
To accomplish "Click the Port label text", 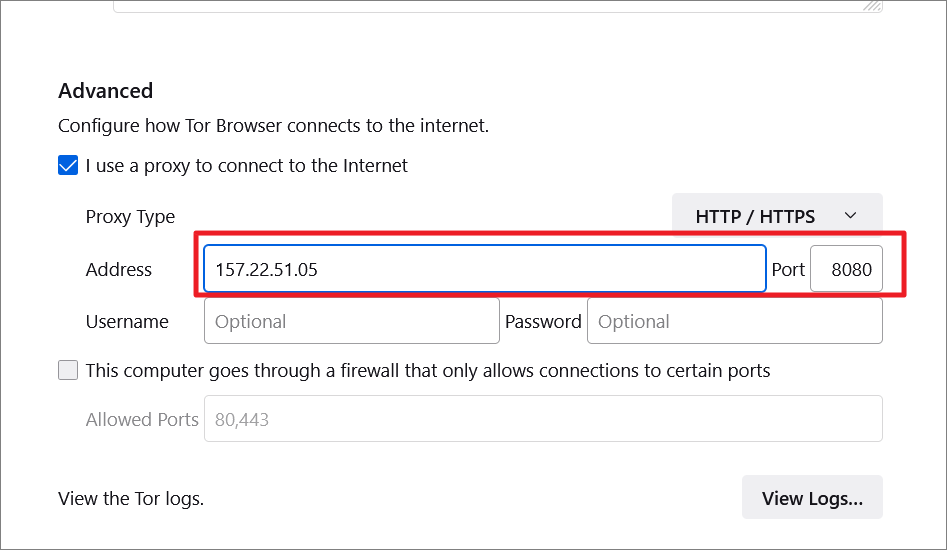I will click(788, 269).
